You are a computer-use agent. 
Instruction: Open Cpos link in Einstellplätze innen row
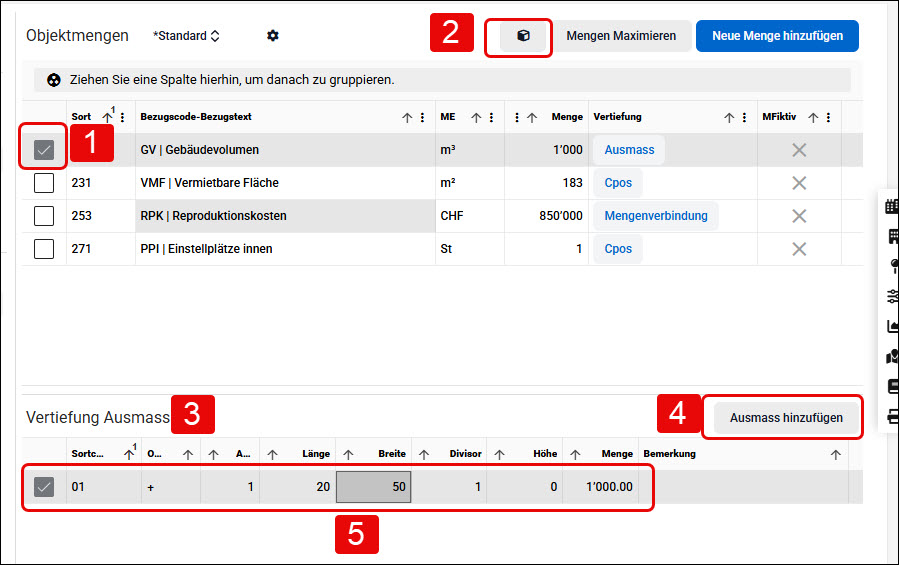tap(618, 249)
